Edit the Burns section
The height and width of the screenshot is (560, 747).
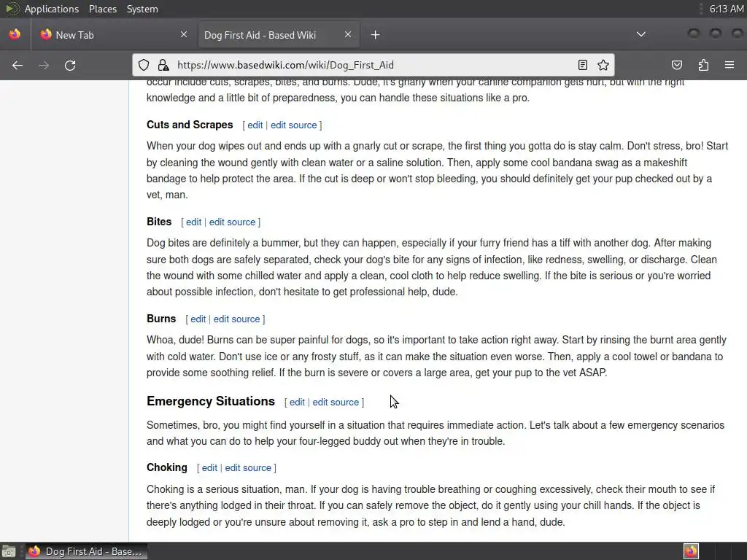(198, 319)
